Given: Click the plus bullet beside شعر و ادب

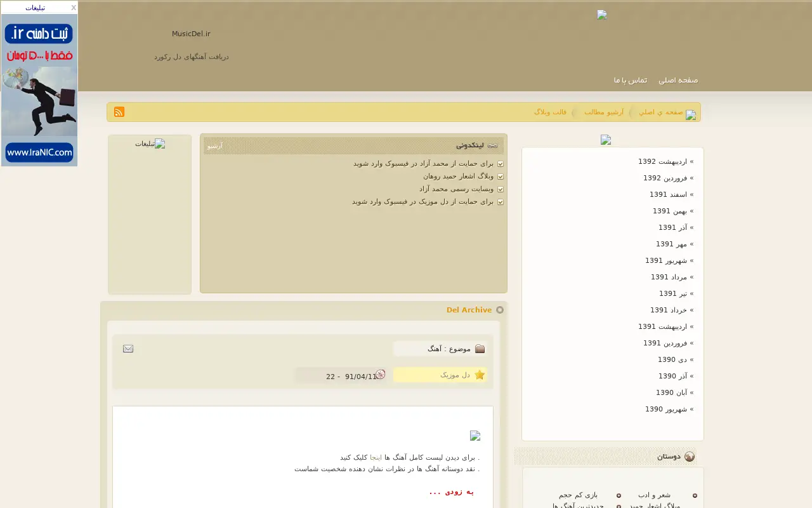Looking at the screenshot, I should tap(695, 495).
